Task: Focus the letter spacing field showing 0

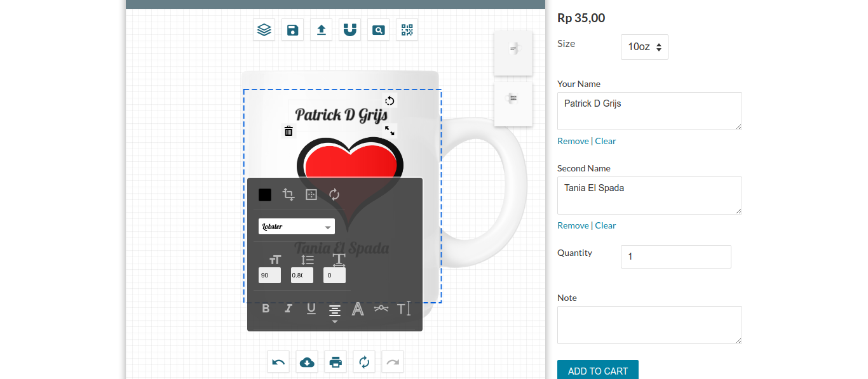Action: click(334, 276)
